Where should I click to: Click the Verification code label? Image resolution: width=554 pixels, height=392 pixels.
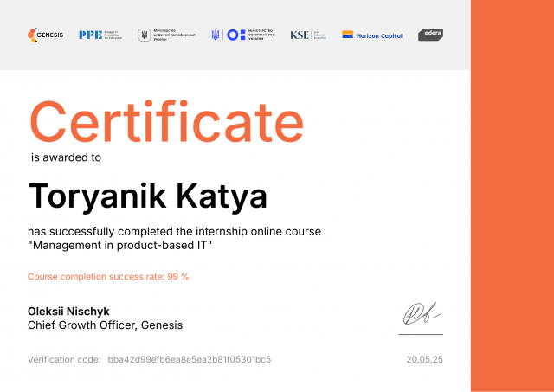(x=64, y=358)
